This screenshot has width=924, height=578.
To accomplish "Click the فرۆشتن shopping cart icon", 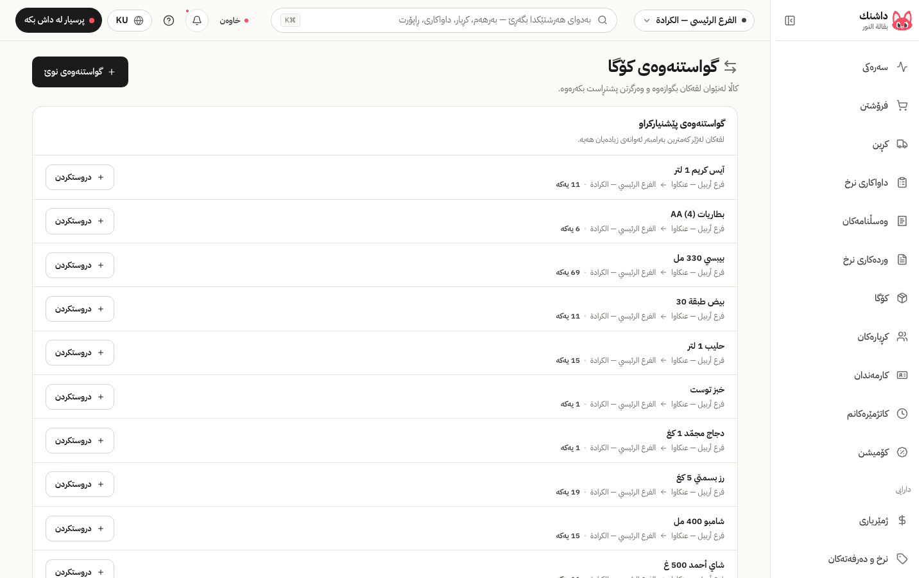I will (902, 105).
